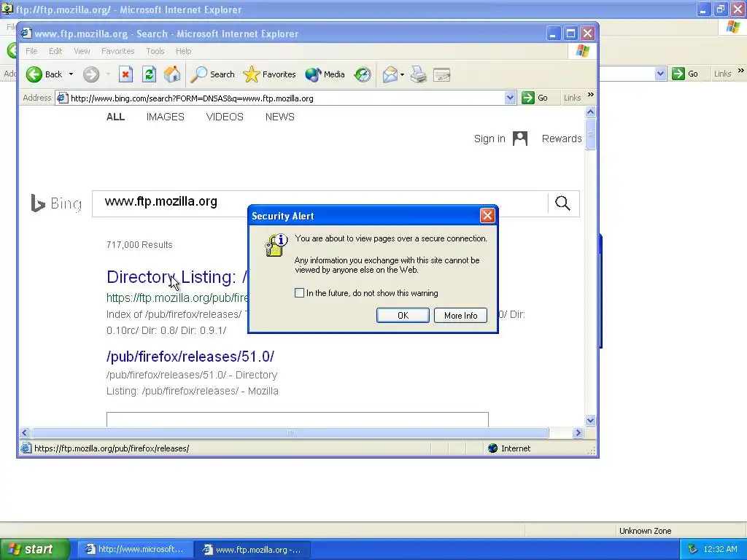Open the Favorites menu

pos(117,51)
